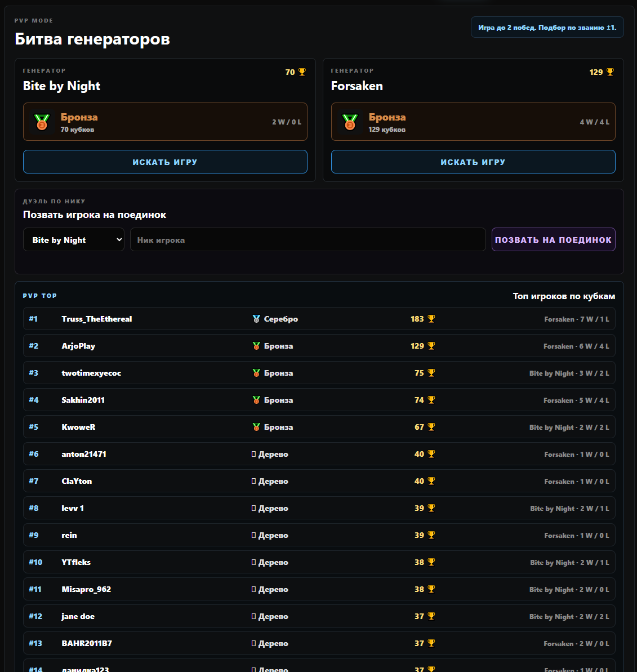Select player name KwoweR
637x672 pixels.
pos(78,427)
